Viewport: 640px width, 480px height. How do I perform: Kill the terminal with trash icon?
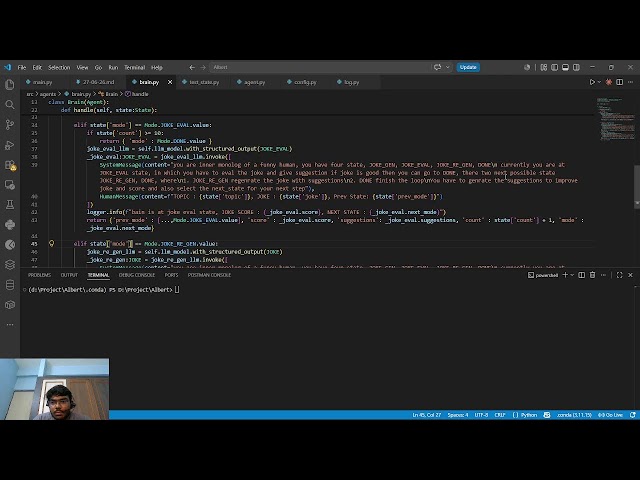(x=593, y=275)
